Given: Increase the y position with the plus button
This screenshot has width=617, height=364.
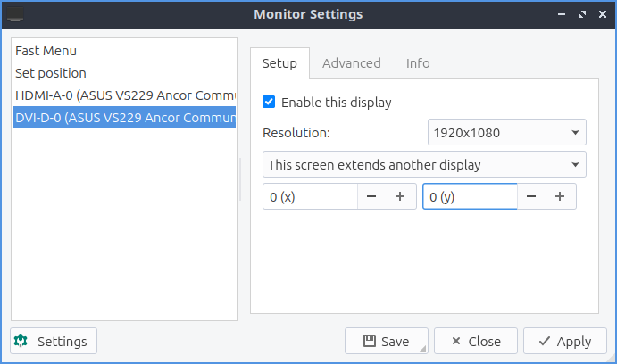Looking at the screenshot, I should point(560,196).
